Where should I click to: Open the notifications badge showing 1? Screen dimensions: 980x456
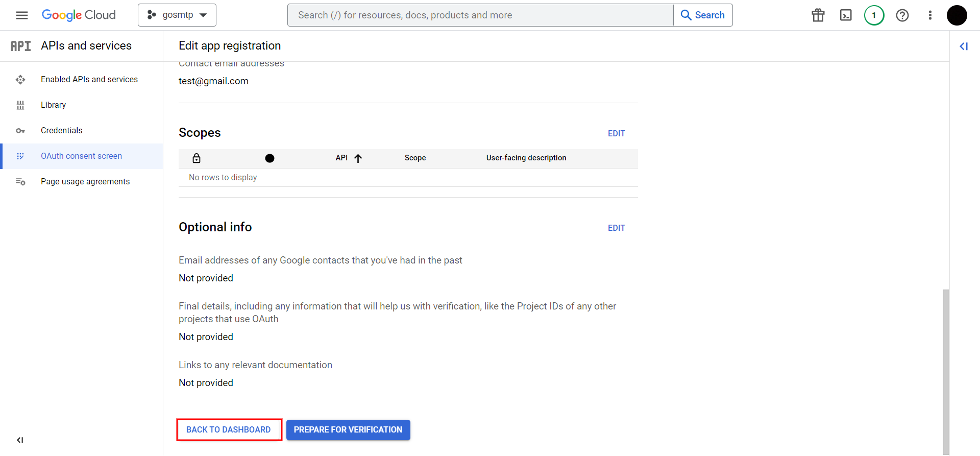874,15
